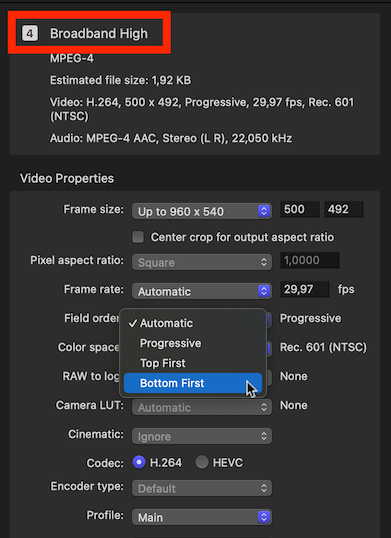Enable Center crop for output aspect ratio
Image resolution: width=391 pixels, height=538 pixels.
(x=138, y=237)
